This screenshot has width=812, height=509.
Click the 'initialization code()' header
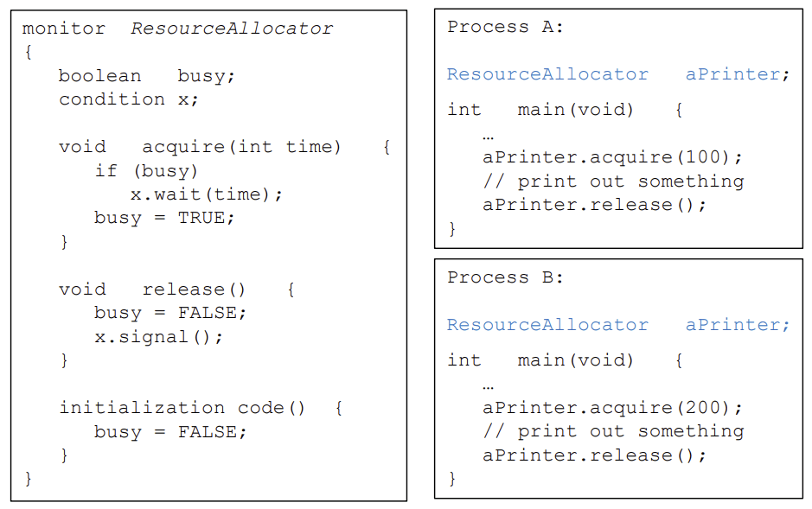pyautogui.click(x=182, y=408)
